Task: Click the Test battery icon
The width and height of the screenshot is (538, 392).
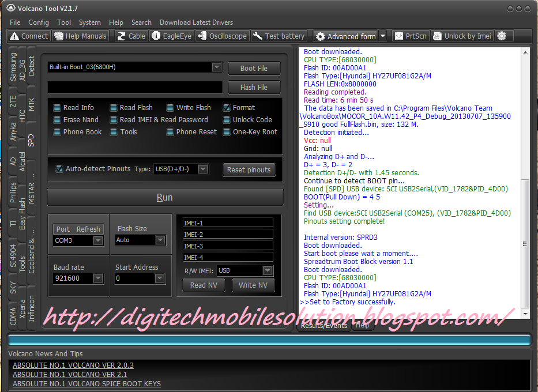Action: coord(279,35)
